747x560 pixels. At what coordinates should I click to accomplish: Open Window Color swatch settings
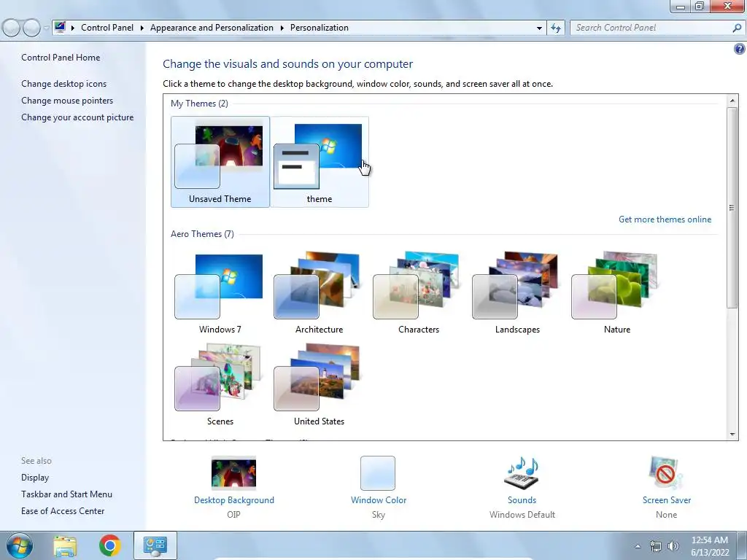point(378,472)
